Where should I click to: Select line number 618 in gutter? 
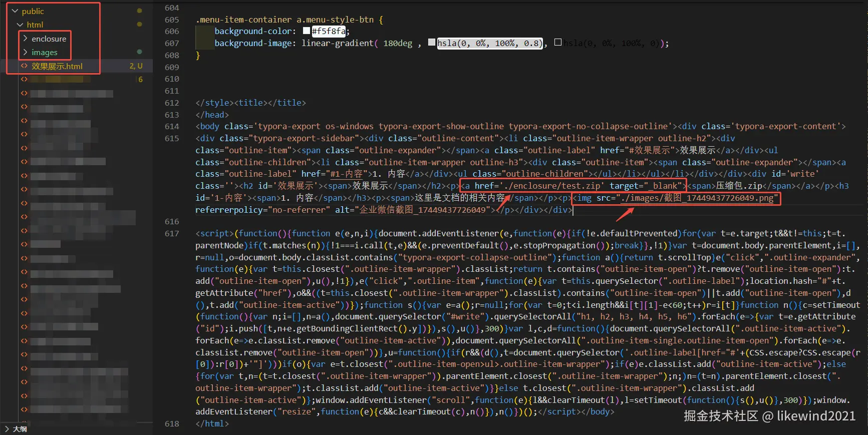pos(172,424)
